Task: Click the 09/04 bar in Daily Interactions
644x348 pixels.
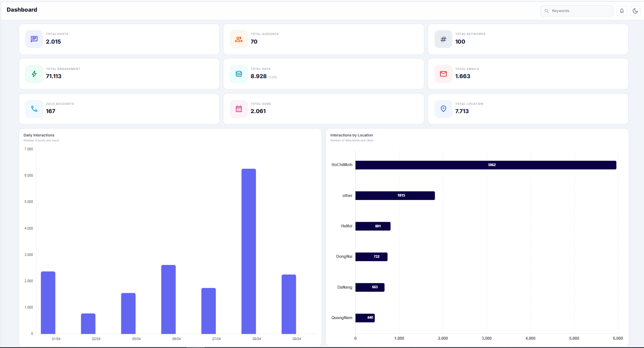Action: point(289,304)
